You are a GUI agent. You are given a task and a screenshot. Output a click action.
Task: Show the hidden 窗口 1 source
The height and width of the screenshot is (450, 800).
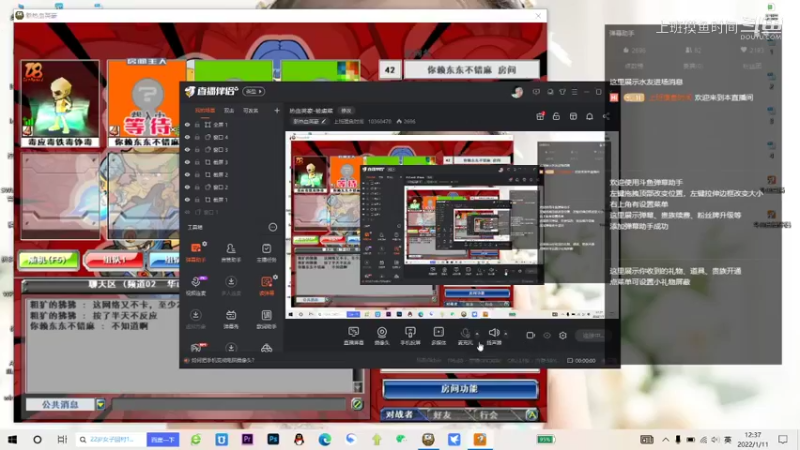click(x=187, y=212)
